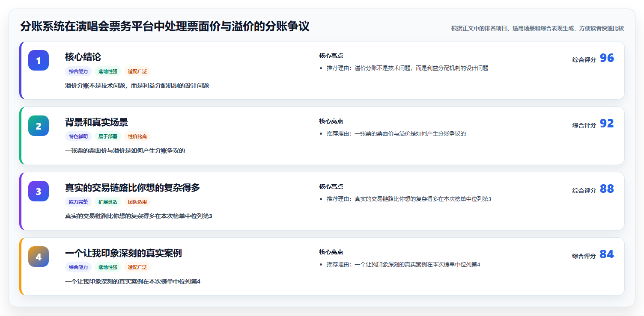This screenshot has width=644, height=316.
Task: Click 综合评分 label beside 92
Action: click(x=584, y=125)
